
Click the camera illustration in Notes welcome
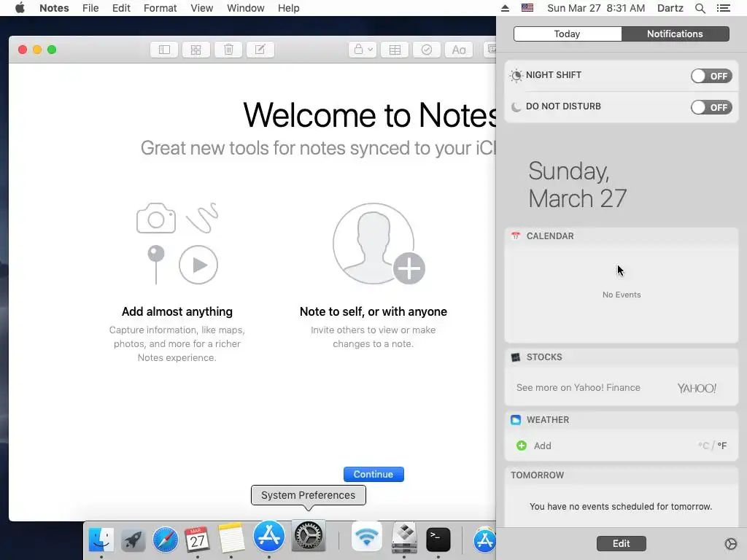coord(156,218)
